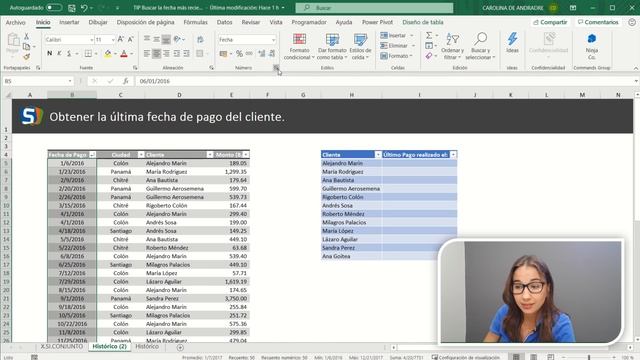Click the Undo arrow in title bar

[84, 8]
